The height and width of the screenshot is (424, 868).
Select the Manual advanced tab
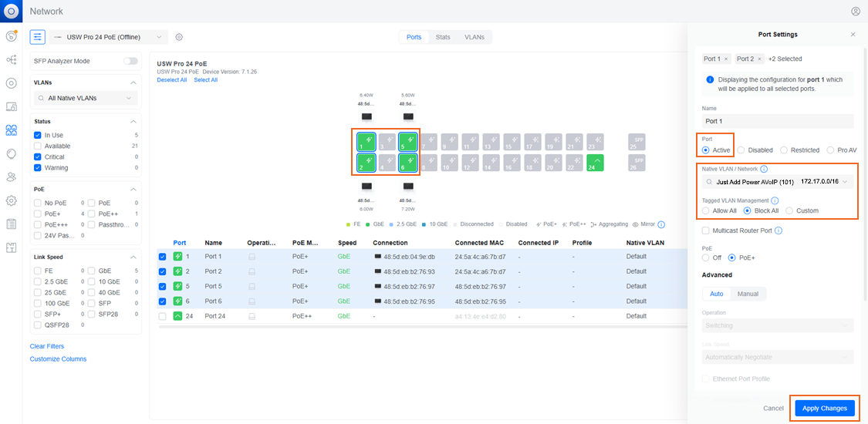point(748,294)
